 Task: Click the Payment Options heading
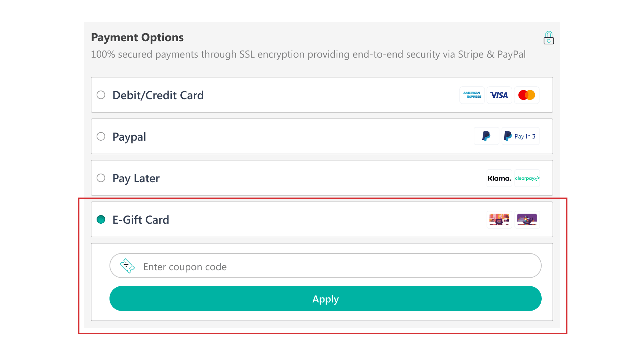click(x=137, y=37)
